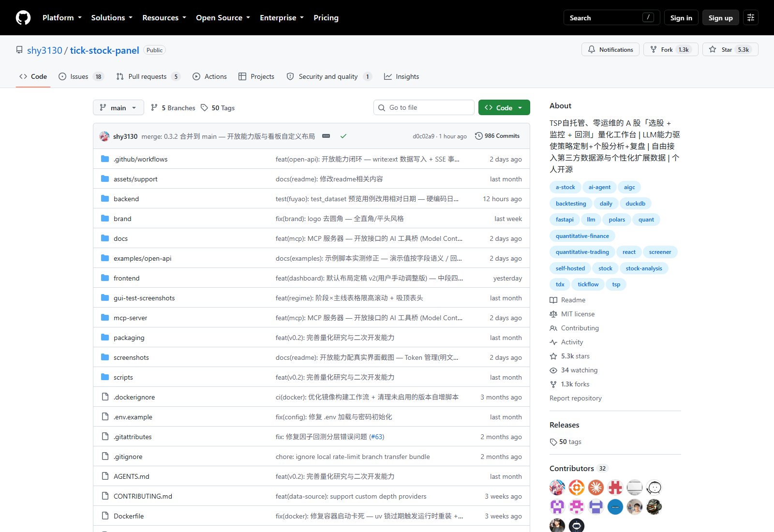Open the frontend folder
The height and width of the screenshot is (532, 774).
[126, 278]
